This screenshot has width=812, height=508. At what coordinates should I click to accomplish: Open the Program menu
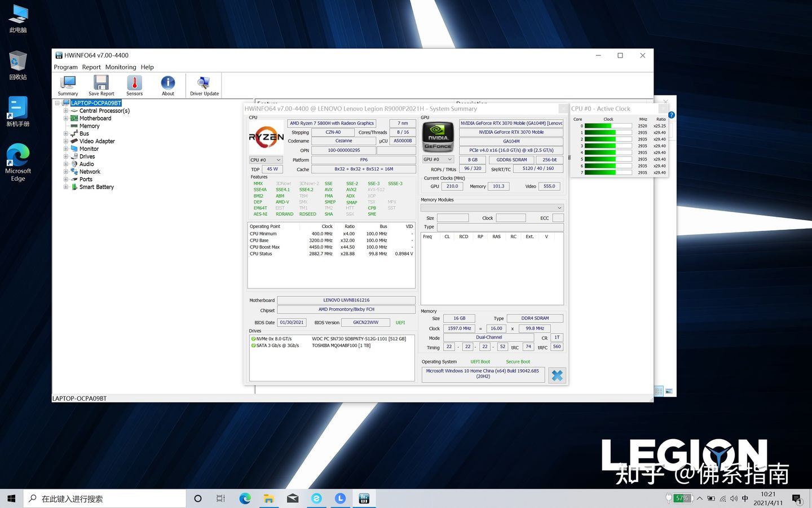pos(66,67)
